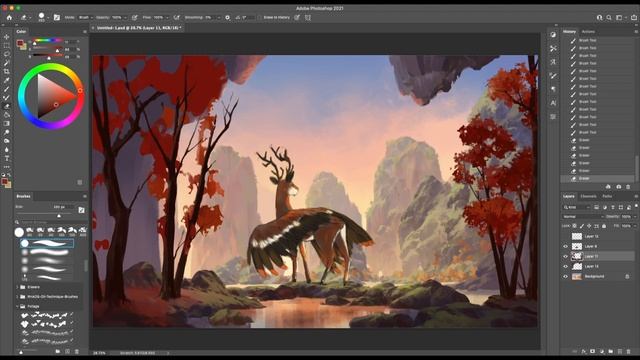Image resolution: width=640 pixels, height=360 pixels.
Task: Switch to the Channels tab
Action: pyautogui.click(x=588, y=196)
